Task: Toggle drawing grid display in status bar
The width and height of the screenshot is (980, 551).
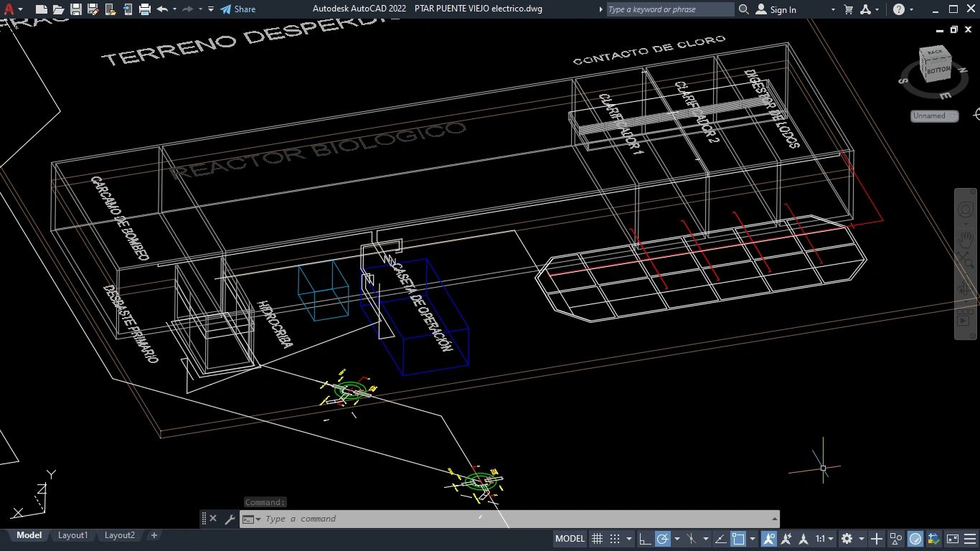Action: pos(596,539)
